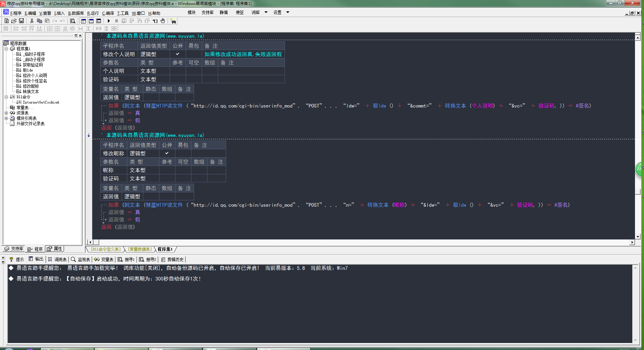This screenshot has width=644, height=350.
Task: Expand the 资源表 tree node
Action: point(6,113)
